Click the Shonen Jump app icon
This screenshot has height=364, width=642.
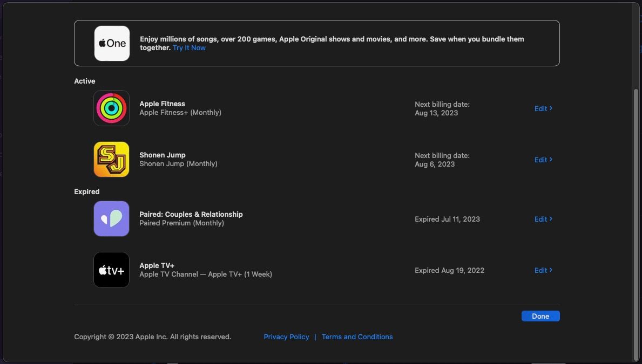tap(112, 159)
